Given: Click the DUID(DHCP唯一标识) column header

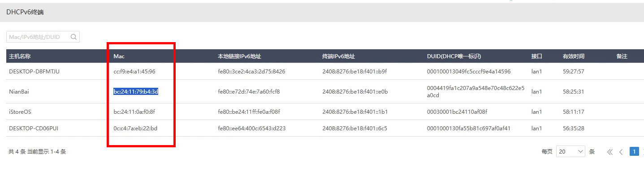Looking at the screenshot, I should coord(454,56).
